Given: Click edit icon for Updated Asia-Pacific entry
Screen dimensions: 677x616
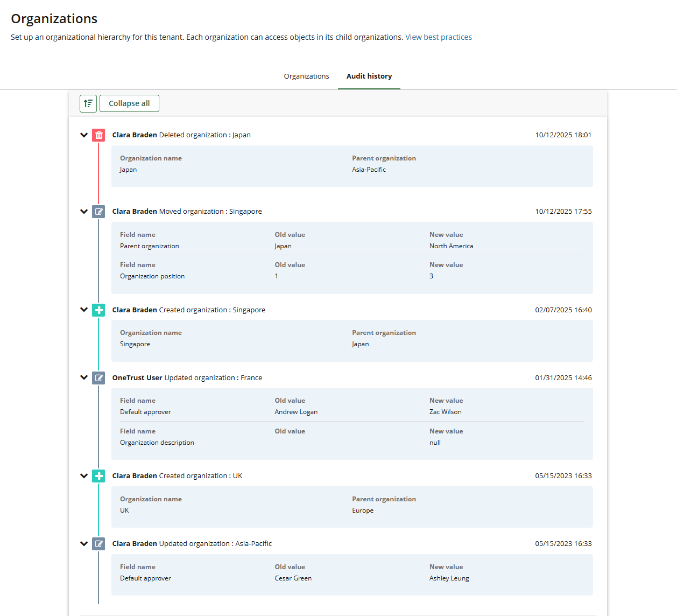Looking at the screenshot, I should pyautogui.click(x=98, y=544).
